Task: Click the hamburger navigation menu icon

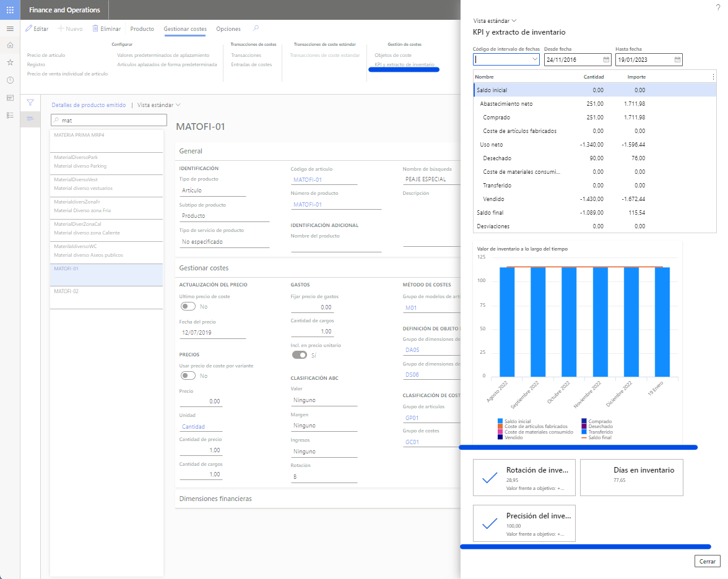Action: 10,29
